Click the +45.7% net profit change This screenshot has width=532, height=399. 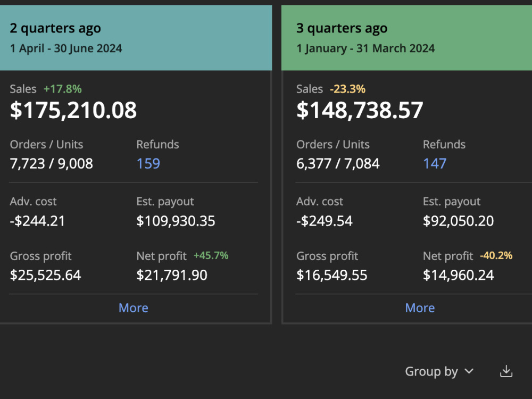coord(211,255)
